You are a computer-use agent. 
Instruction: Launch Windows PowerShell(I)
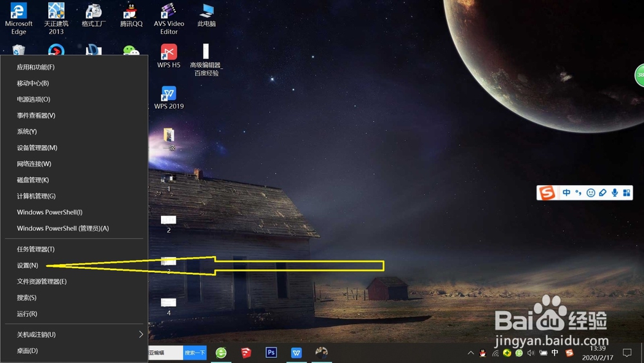tap(74, 212)
